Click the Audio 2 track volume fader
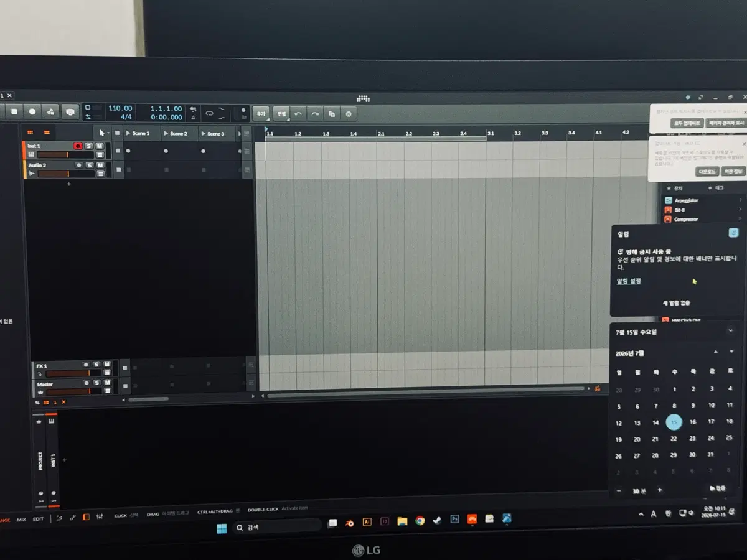Viewport: 747px width, 560px height. pos(66,174)
